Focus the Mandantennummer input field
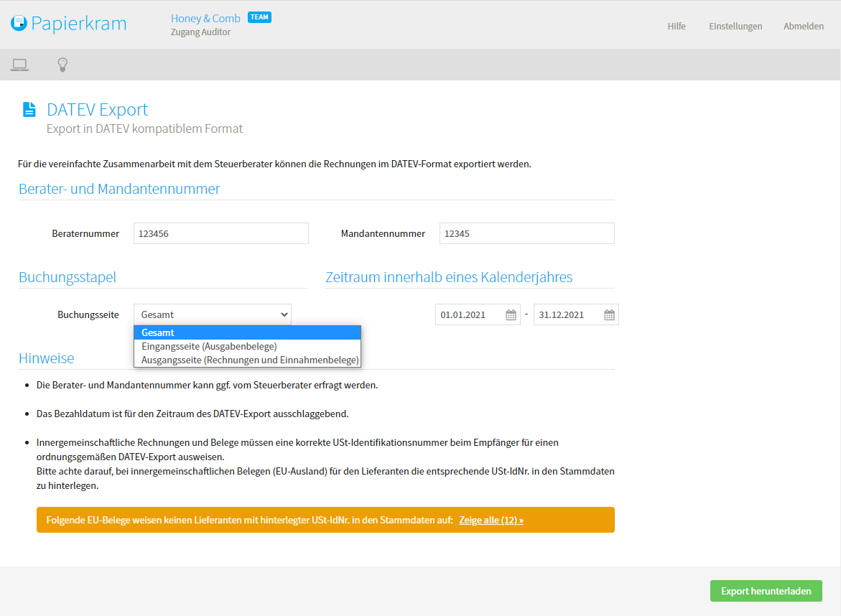The width and height of the screenshot is (841, 616). tap(526, 233)
